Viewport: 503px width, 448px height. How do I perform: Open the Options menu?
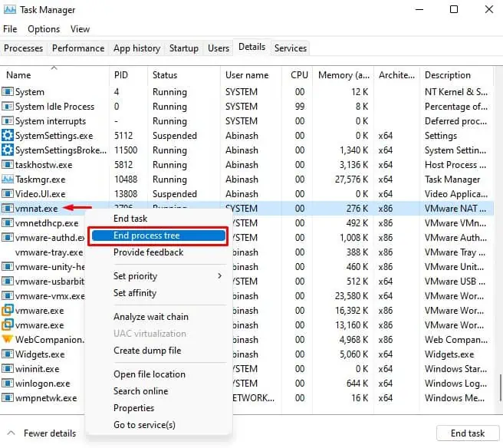(x=44, y=29)
